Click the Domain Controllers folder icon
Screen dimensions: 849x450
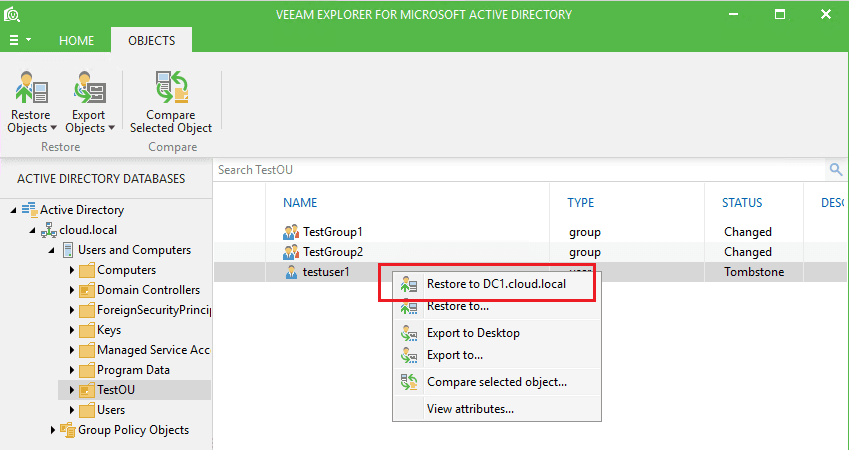tap(87, 290)
